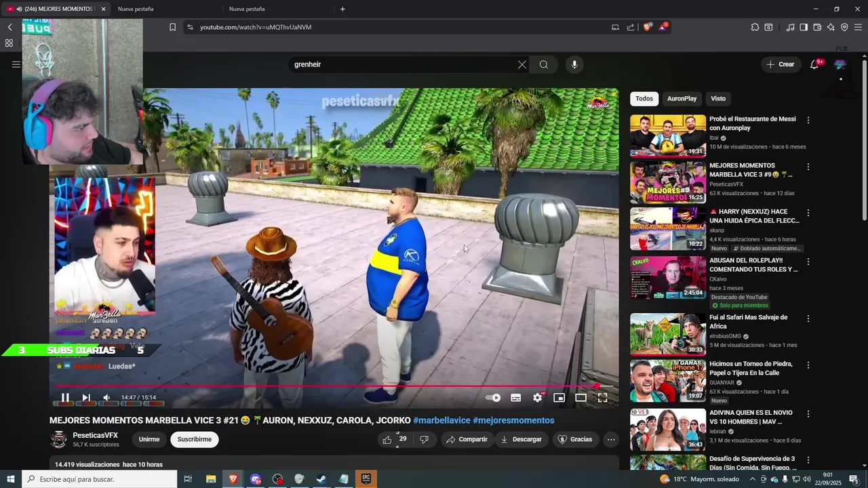
Task: Open YouTube notifications bell
Action: tap(815, 64)
